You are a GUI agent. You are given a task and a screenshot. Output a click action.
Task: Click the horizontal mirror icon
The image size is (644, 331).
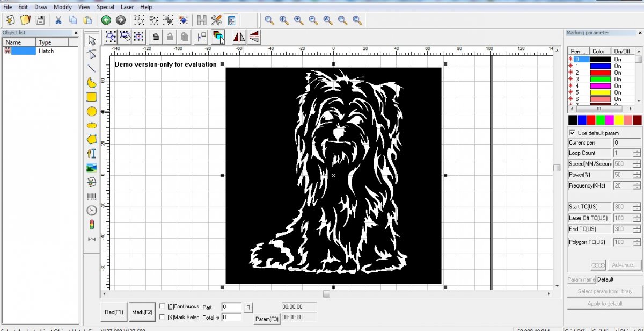coord(239,37)
